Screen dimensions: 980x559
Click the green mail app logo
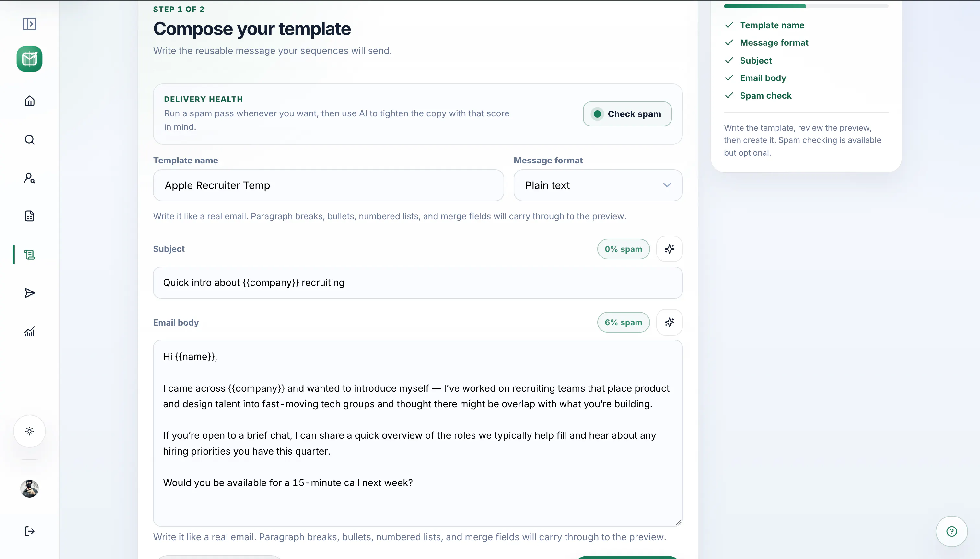tap(29, 59)
